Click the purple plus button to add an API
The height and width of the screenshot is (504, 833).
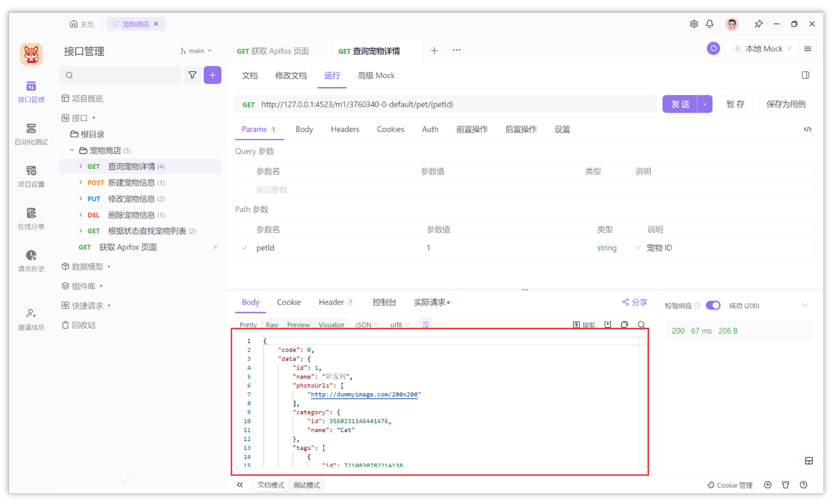212,75
